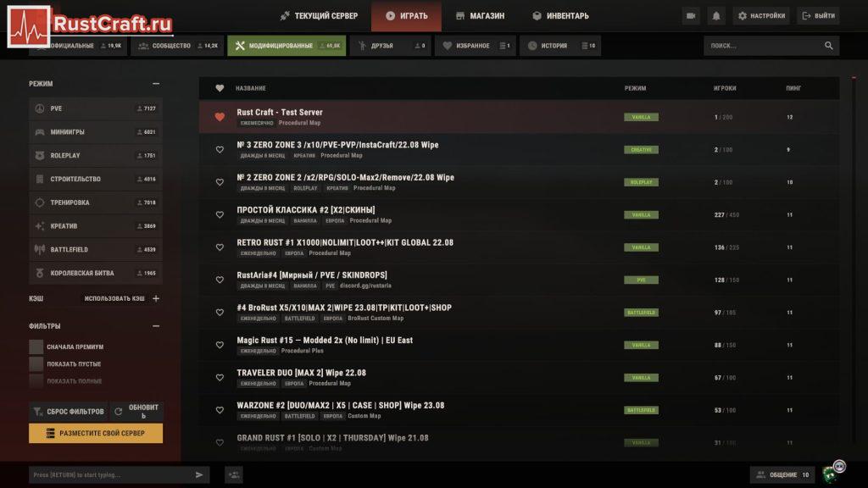Favorite #4 BroRust server
Screen dimensions: 868x488
click(x=220, y=313)
